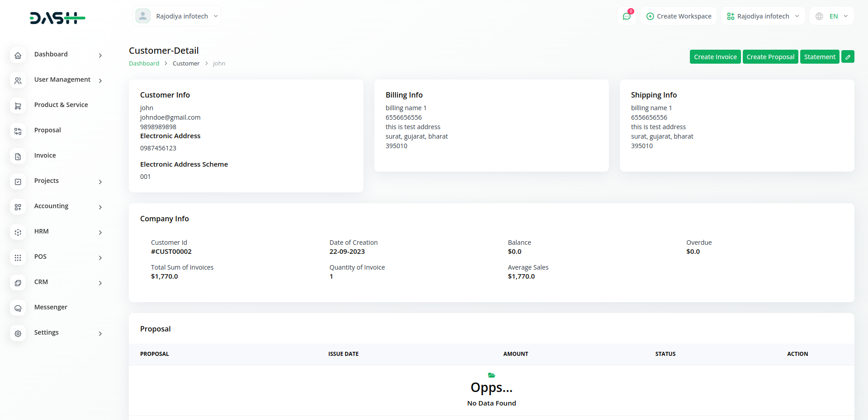Open the Rajodiya infotech user profile dropdown

tap(177, 16)
